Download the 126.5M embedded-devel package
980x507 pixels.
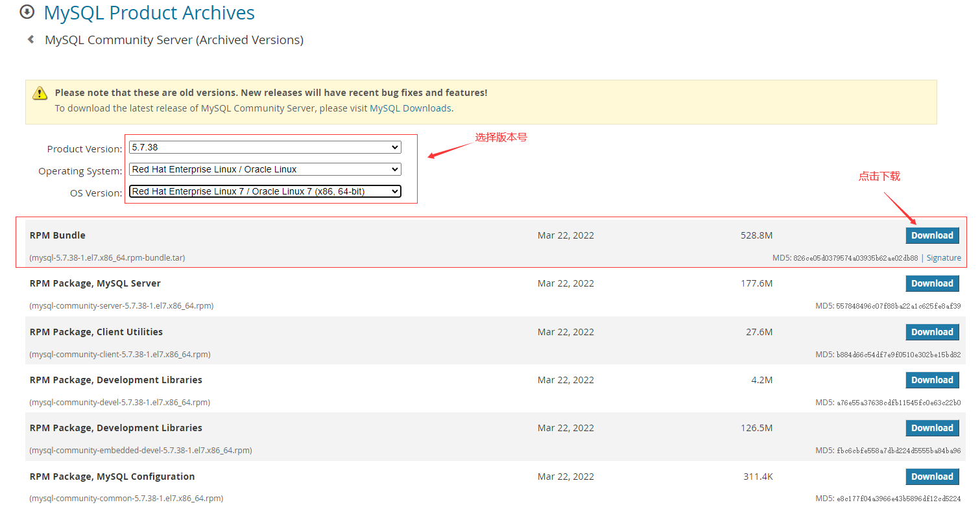tap(932, 428)
